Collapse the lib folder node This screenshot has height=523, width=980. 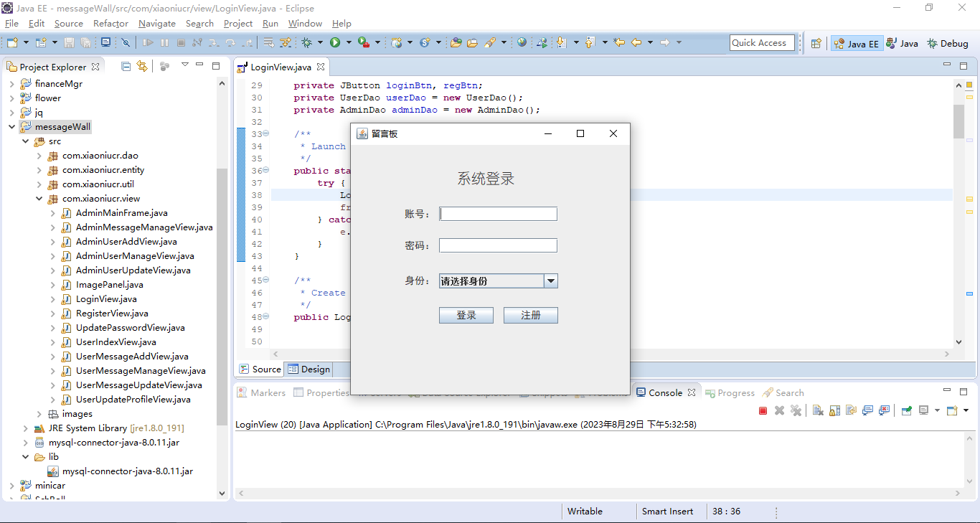tap(26, 457)
